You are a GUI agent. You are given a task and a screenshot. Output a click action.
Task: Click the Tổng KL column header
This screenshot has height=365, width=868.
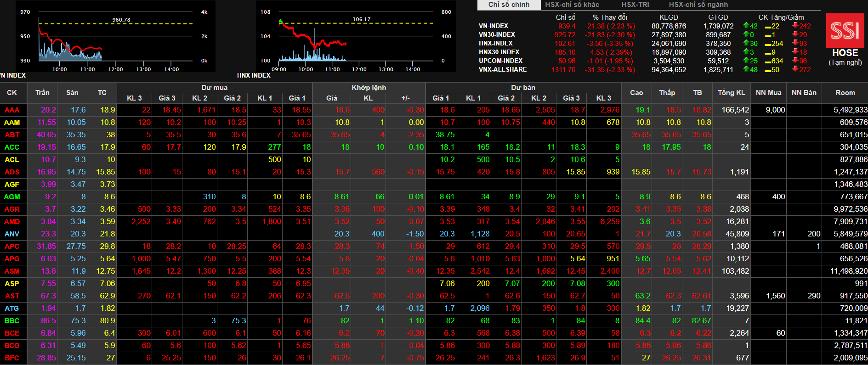tap(731, 93)
